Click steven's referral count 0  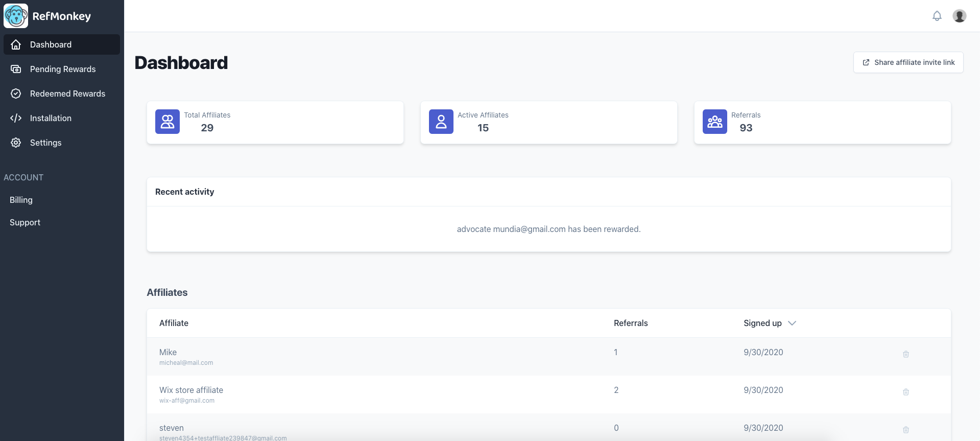[x=616, y=428]
